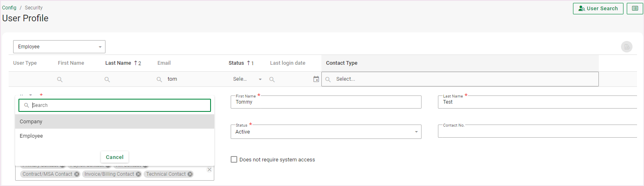The width and height of the screenshot is (644, 186).
Task: Sort grid by Last Name column header
Action: point(118,63)
